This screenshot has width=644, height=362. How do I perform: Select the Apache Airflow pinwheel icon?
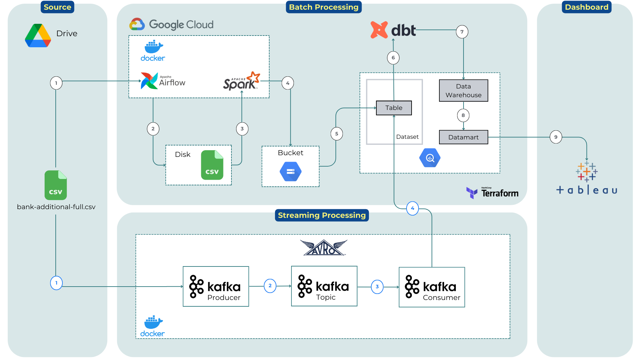click(x=149, y=80)
